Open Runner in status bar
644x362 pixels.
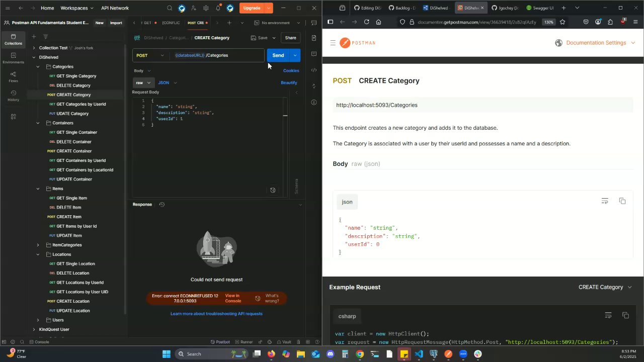(244, 342)
